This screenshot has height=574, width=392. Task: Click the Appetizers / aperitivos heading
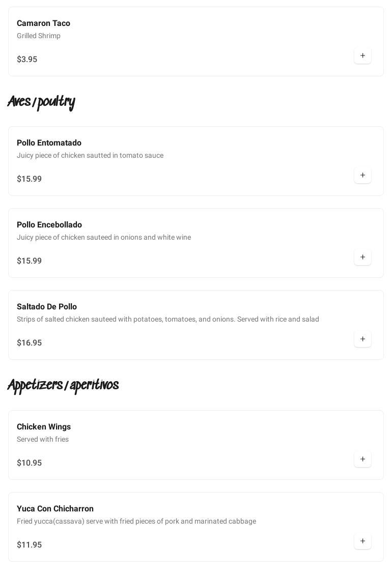click(x=63, y=386)
